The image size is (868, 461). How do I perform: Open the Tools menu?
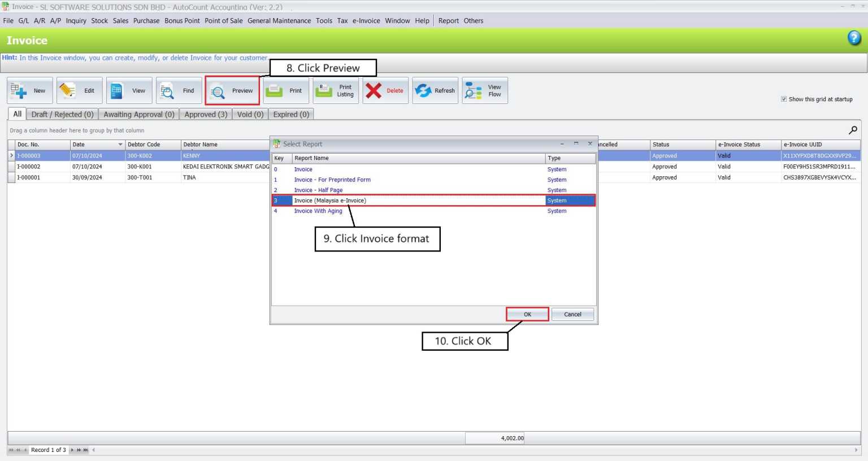tap(324, 21)
